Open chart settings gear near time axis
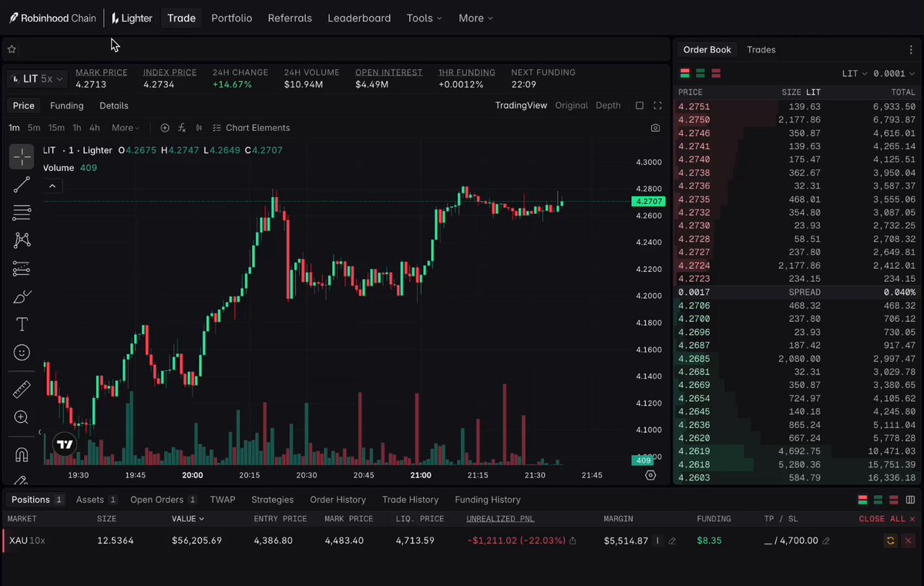924x586 pixels. (x=650, y=475)
